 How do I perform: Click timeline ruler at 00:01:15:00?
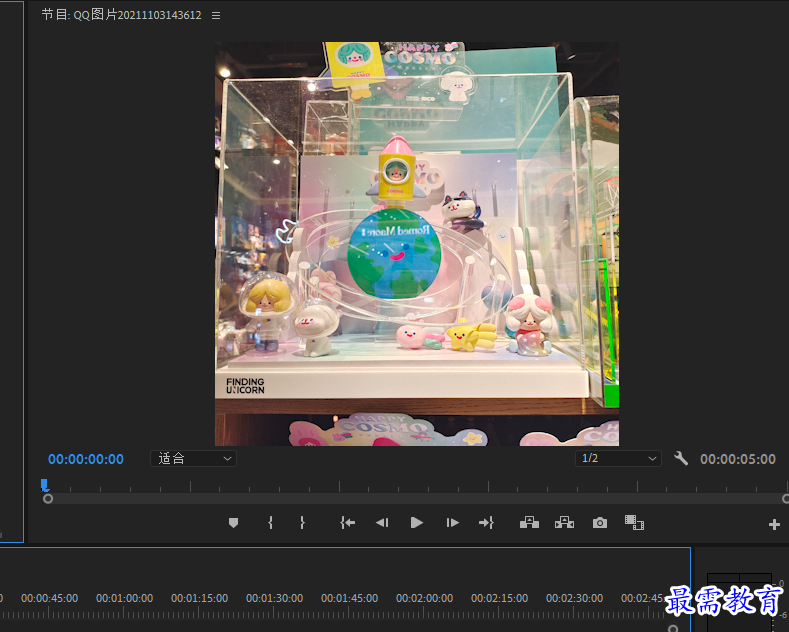[x=199, y=598]
